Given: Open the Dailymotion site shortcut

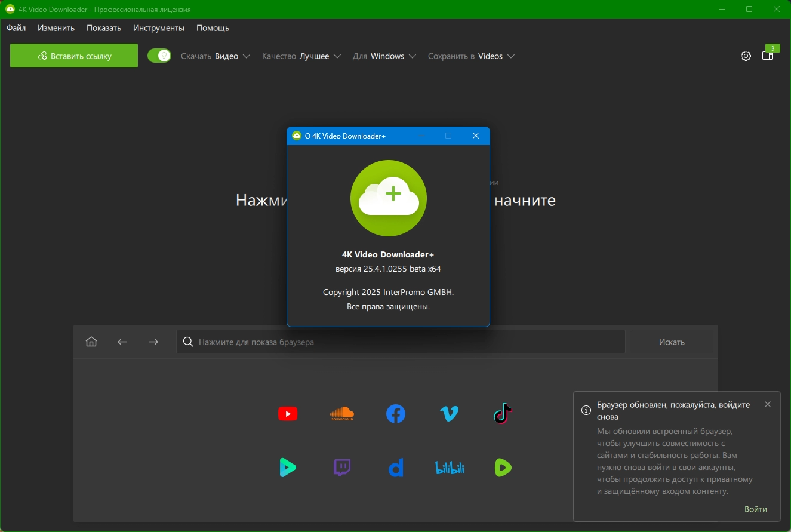Looking at the screenshot, I should point(395,468).
